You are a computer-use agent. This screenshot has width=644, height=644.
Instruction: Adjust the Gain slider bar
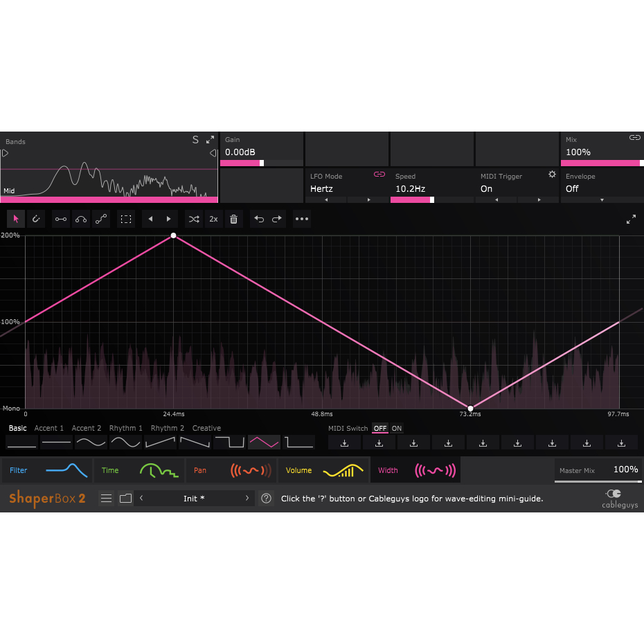coord(262,163)
